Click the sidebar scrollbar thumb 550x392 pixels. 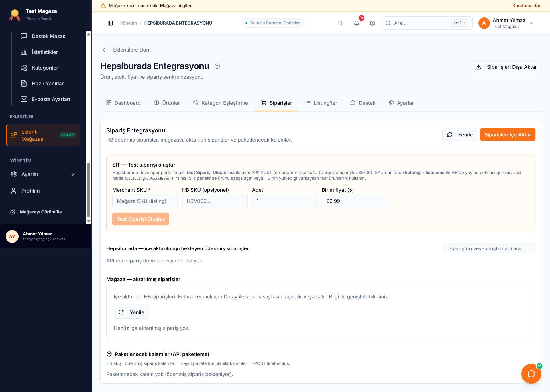[x=89, y=190]
